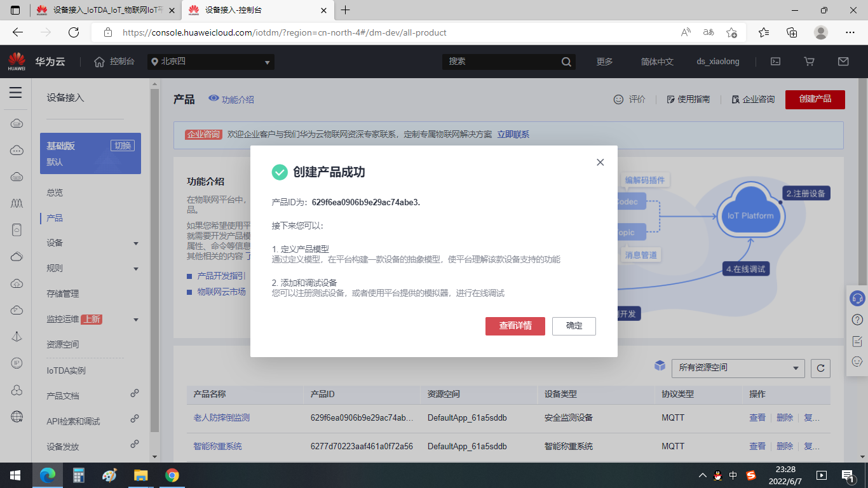The height and width of the screenshot is (488, 868).
Task: Go to 总览 in the sidebar
Action: click(x=55, y=193)
